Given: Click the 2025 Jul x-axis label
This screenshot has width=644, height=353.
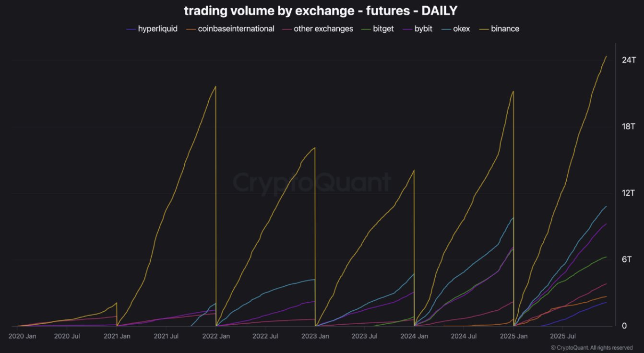Looking at the screenshot, I should (x=562, y=336).
